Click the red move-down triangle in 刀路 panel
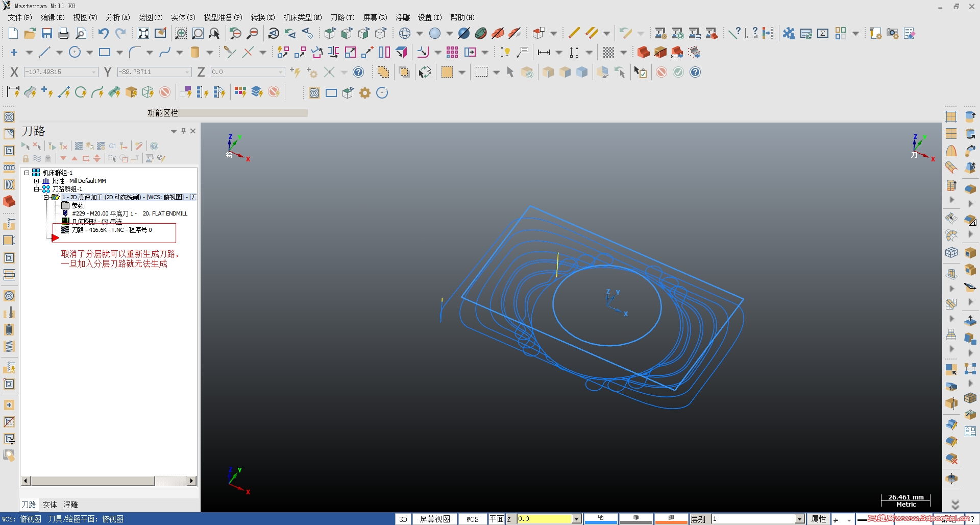Screen dimensions: 980x525 click(63, 158)
